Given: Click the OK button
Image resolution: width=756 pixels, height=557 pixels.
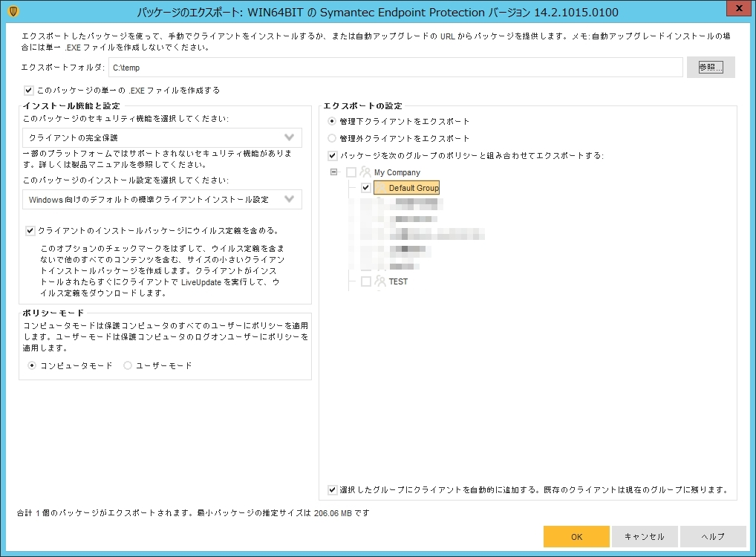Looking at the screenshot, I should pos(576,537).
